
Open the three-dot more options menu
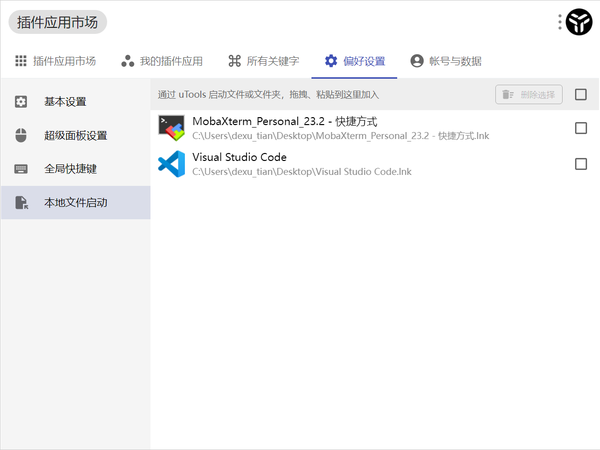point(560,22)
